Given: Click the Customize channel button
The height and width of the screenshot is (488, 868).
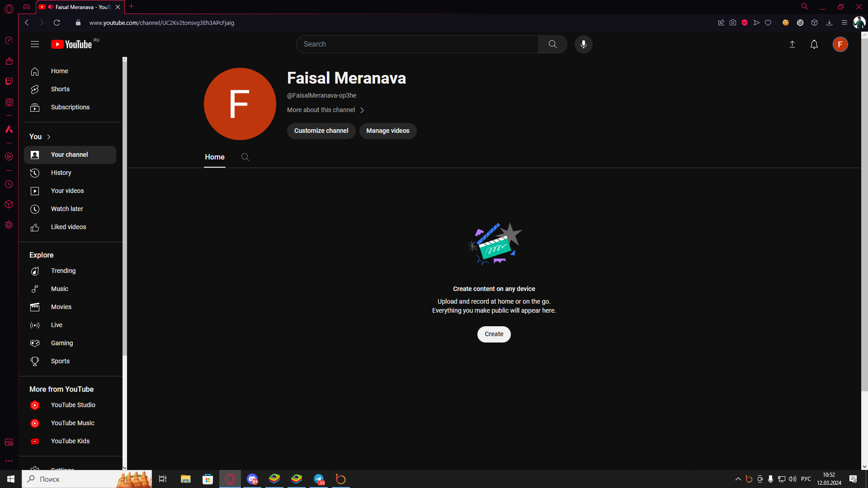Looking at the screenshot, I should click(x=321, y=131).
